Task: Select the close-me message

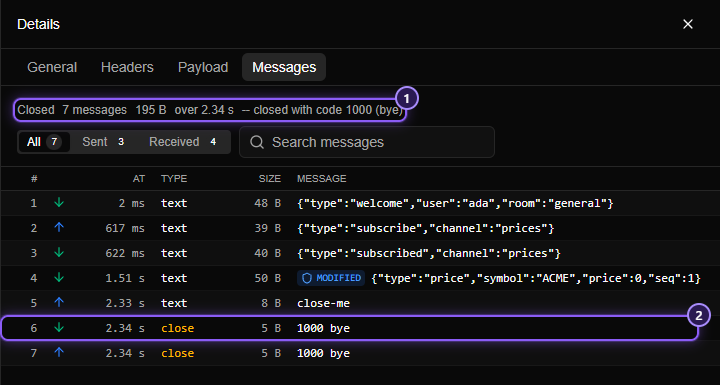Action: pos(323,303)
